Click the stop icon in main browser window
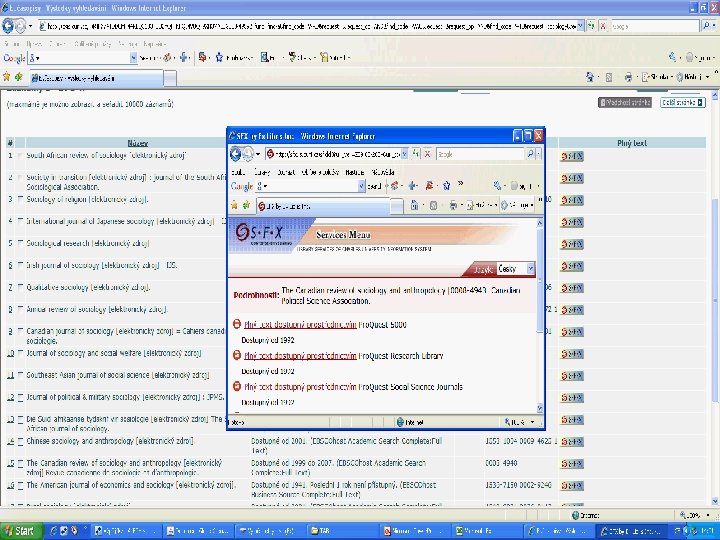Viewport: 720px width, 540px height. click(603, 26)
